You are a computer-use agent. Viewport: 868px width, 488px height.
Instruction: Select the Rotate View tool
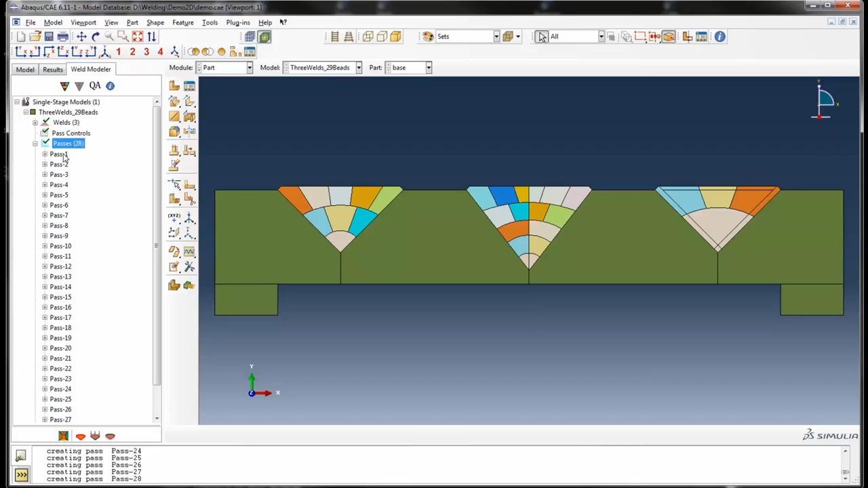point(96,37)
